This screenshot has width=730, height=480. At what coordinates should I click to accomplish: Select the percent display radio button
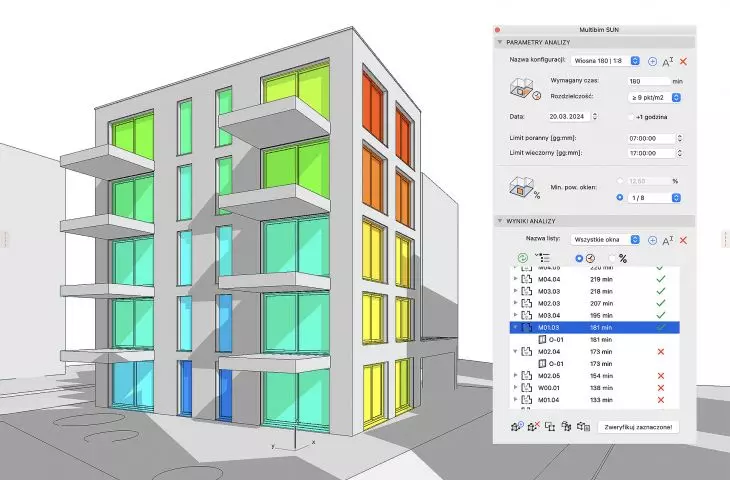tap(612, 258)
